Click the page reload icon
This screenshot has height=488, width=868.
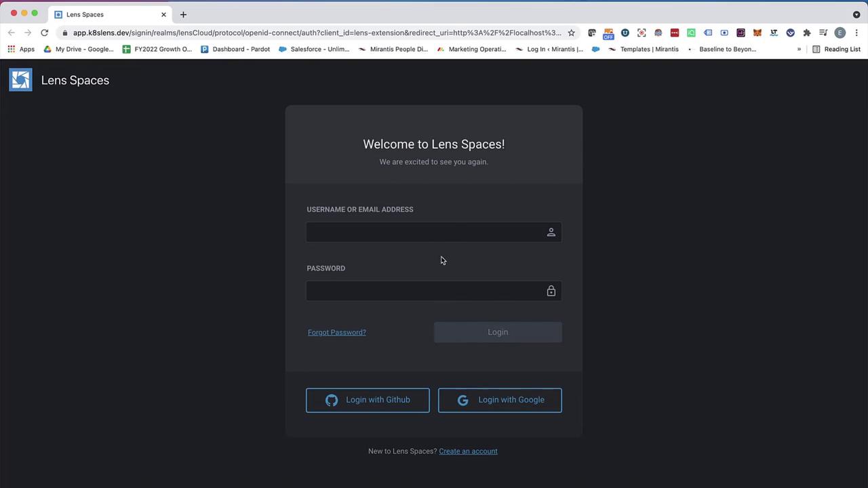click(x=44, y=32)
